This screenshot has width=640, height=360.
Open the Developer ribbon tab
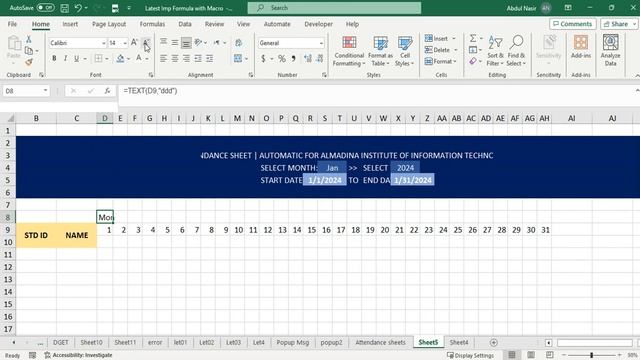318,24
